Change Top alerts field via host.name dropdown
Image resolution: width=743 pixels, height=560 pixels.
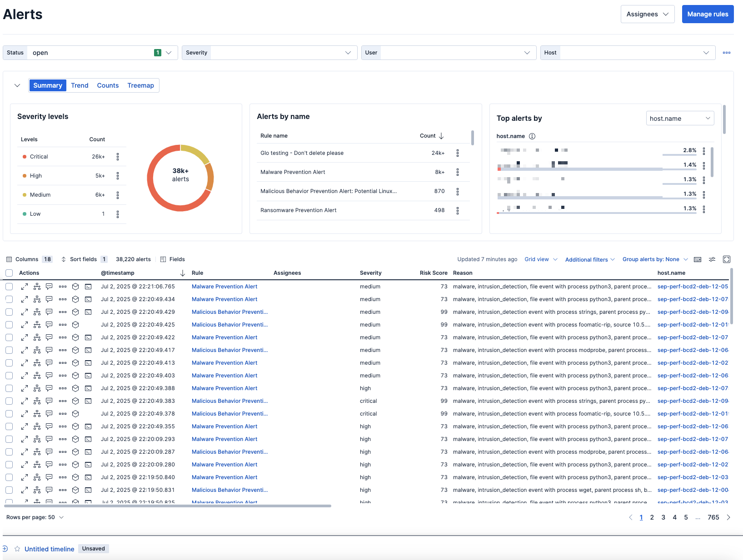click(x=680, y=118)
